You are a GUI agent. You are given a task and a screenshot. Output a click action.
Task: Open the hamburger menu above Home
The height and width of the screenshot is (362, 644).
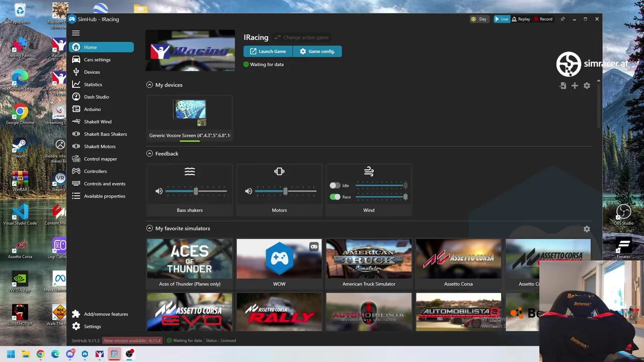point(75,33)
